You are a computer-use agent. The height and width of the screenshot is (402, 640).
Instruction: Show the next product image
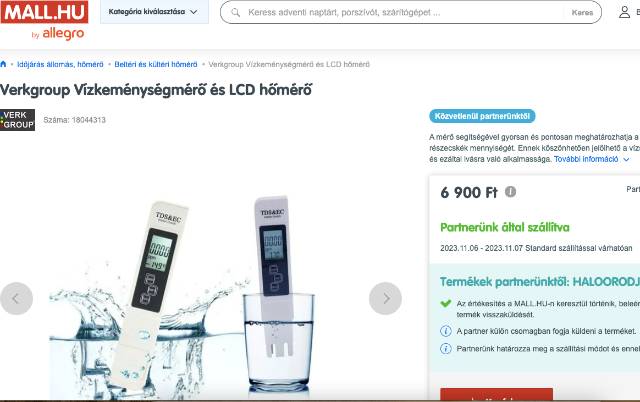(x=385, y=298)
